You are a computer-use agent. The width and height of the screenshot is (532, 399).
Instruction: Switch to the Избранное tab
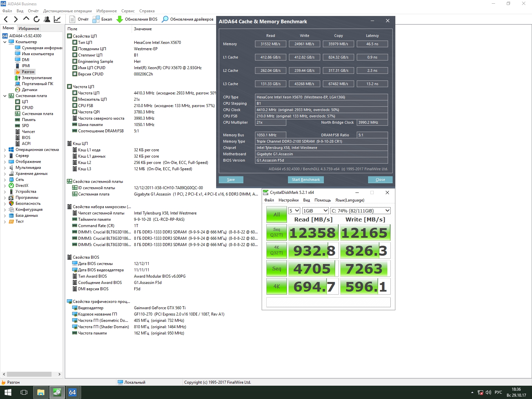(x=29, y=29)
